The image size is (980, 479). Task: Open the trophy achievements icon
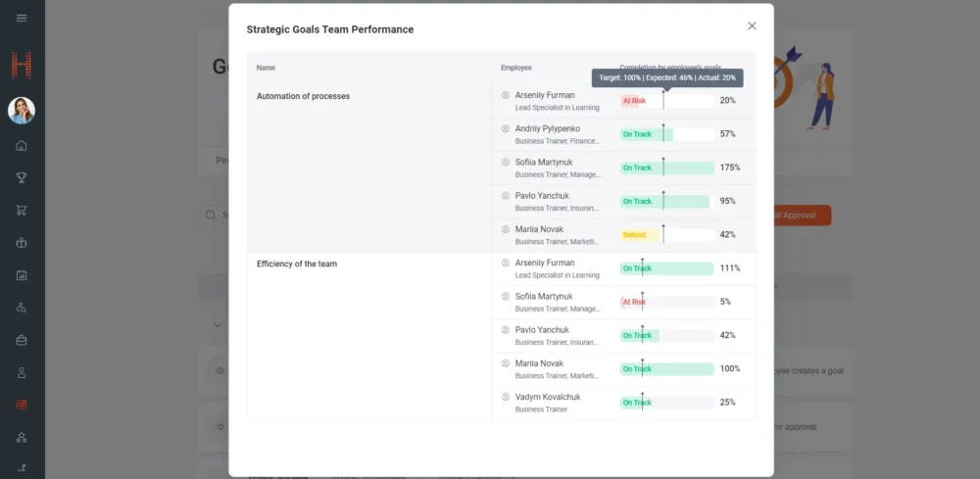coord(22,178)
